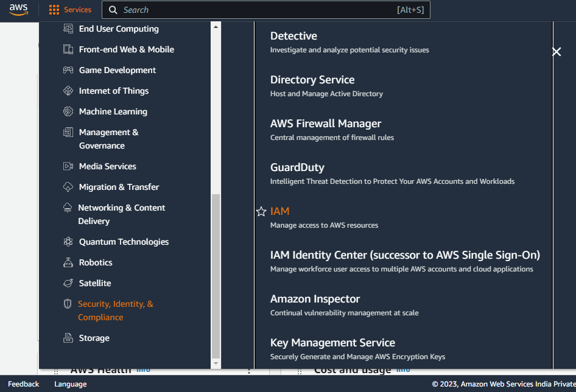Screen dimensions: 576x392
Task: Click the Feedback button in footer
Action: pos(24,384)
